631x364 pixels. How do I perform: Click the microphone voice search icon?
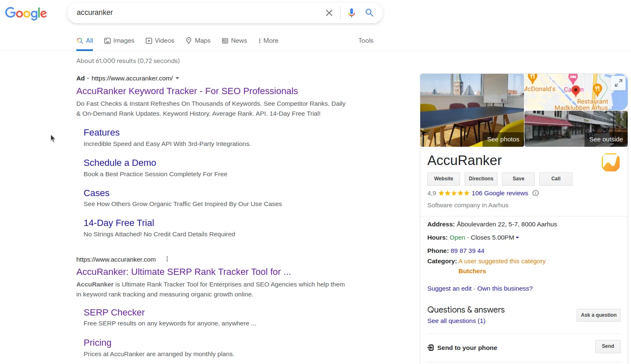click(351, 12)
